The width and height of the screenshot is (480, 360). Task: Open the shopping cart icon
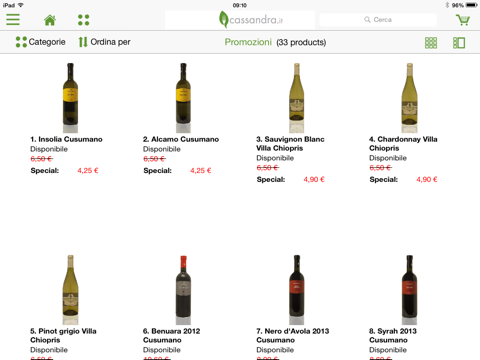click(x=463, y=20)
